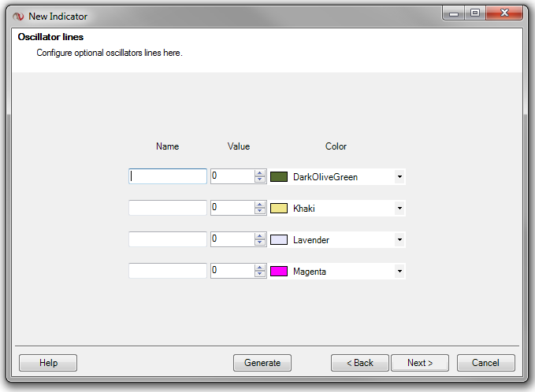
Task: Open the Lavender color dropdown arrow
Action: 399,239
